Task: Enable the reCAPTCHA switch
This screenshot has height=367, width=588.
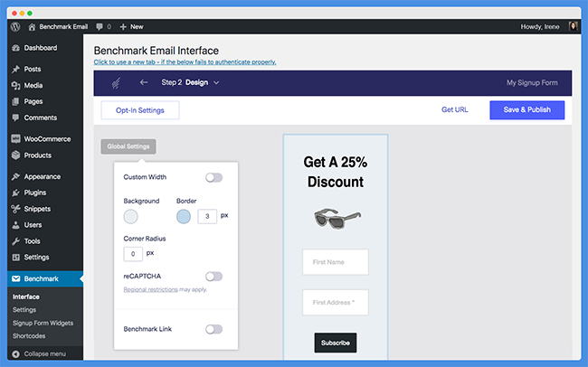Action: pos(213,277)
